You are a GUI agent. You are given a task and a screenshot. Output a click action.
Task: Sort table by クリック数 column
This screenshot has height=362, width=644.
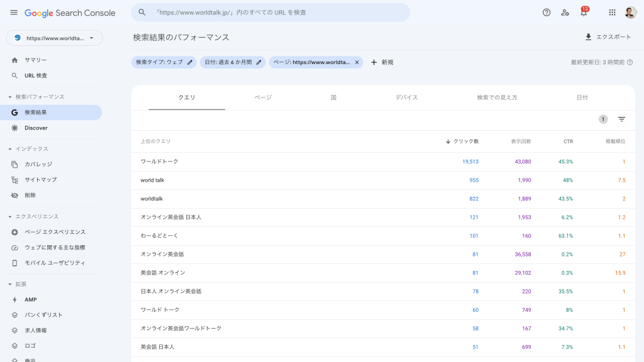(465, 141)
